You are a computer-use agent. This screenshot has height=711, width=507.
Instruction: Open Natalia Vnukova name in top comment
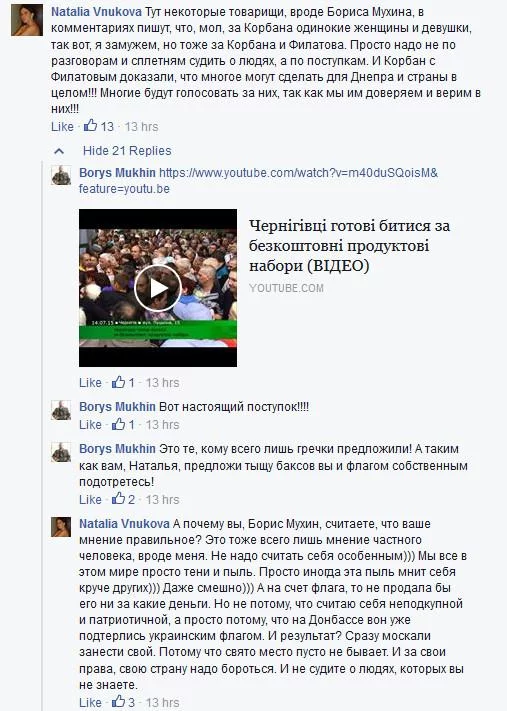click(96, 11)
